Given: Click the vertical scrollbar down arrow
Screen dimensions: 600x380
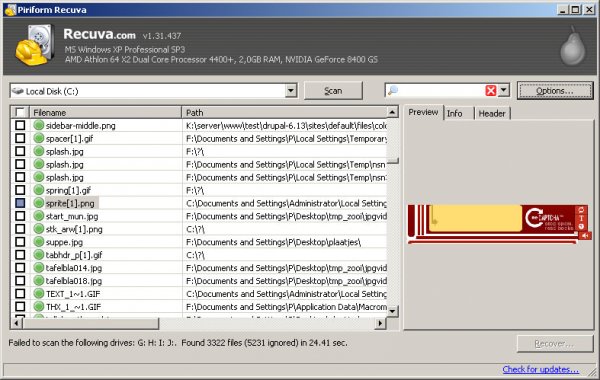Looking at the screenshot, I should click(x=392, y=311).
